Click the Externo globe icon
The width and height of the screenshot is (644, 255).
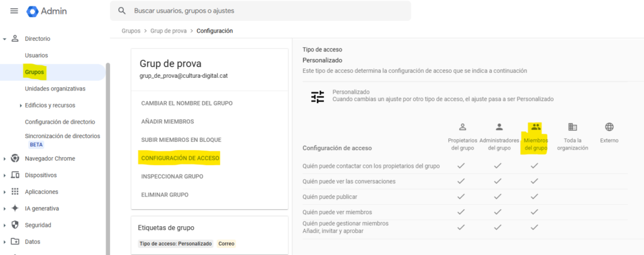pos(609,127)
